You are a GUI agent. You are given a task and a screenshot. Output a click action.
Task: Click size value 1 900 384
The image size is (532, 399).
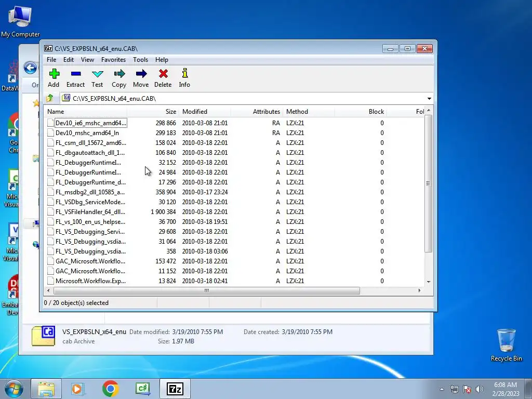coord(163,212)
